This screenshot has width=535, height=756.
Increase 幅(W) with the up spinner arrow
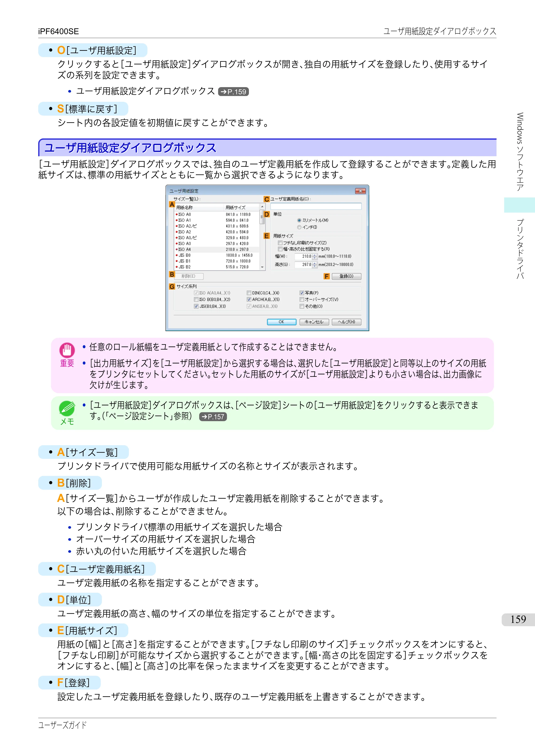pos(315,255)
